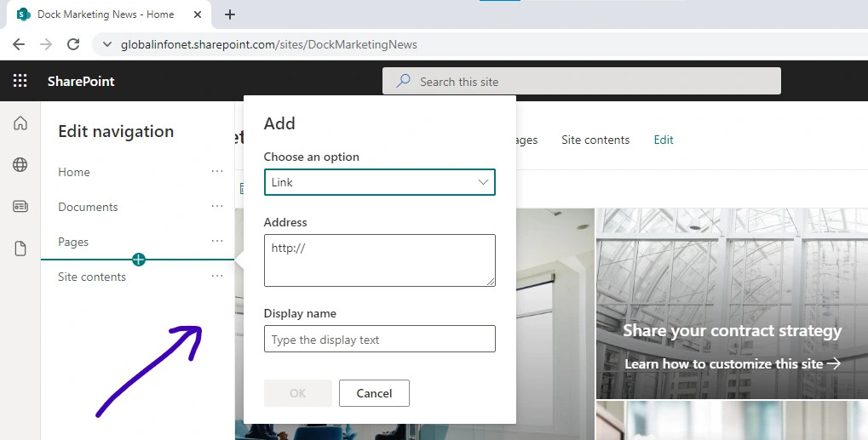The width and height of the screenshot is (868, 440).
Task: Click the SharePoint title in header
Action: (x=81, y=81)
